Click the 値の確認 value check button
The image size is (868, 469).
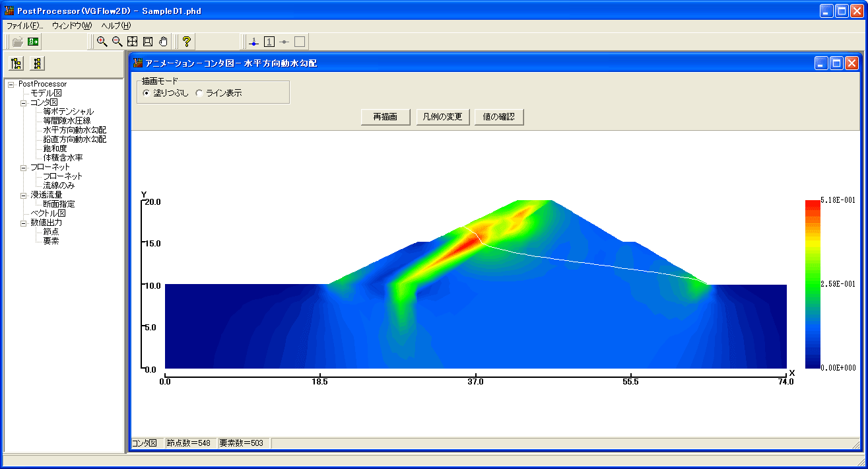(499, 117)
